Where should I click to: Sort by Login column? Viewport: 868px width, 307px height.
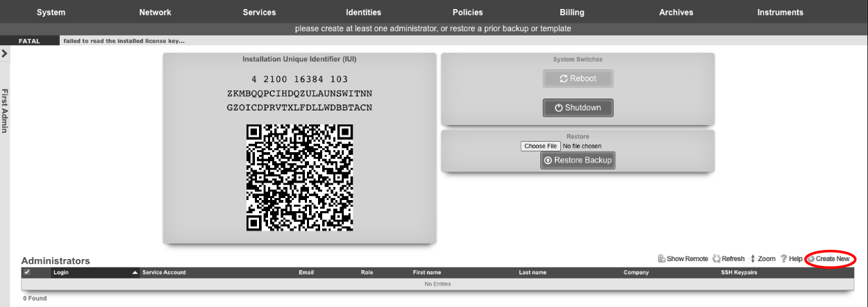pyautogui.click(x=61, y=272)
